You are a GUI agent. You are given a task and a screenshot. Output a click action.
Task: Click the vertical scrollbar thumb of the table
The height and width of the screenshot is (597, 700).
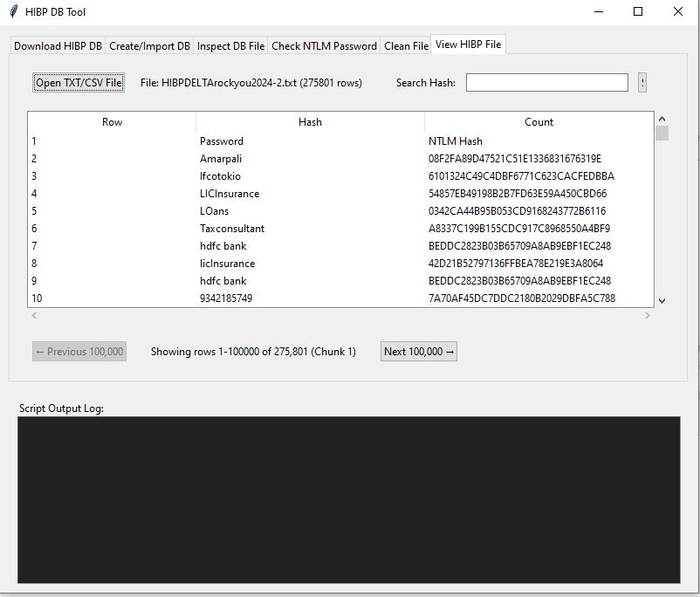point(662,134)
